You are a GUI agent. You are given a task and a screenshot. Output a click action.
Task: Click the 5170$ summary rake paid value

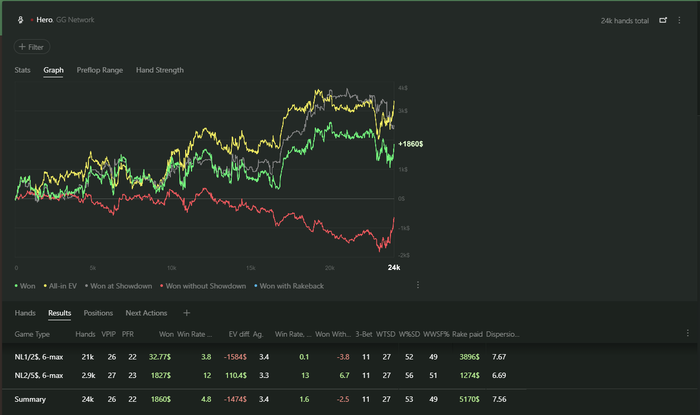469,399
